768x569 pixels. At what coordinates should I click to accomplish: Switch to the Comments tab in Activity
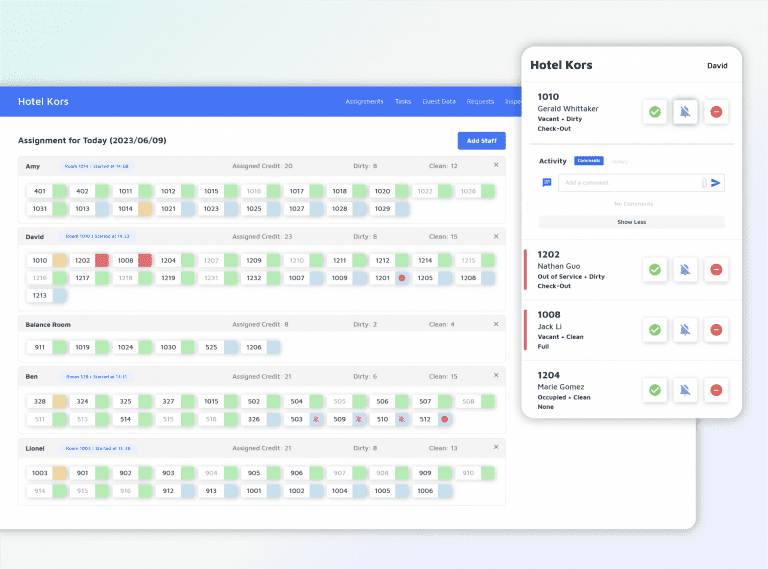coord(589,160)
